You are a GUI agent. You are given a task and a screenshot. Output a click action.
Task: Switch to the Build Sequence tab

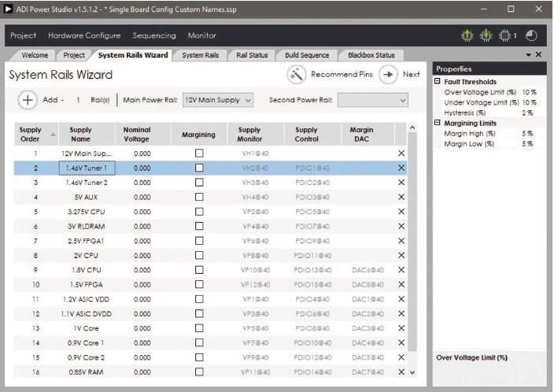[306, 55]
